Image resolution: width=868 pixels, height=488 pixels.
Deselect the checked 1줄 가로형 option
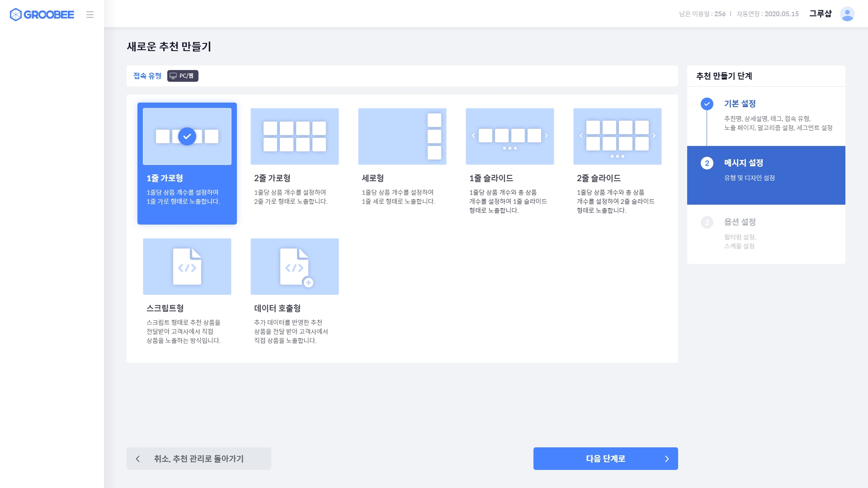coord(187,136)
